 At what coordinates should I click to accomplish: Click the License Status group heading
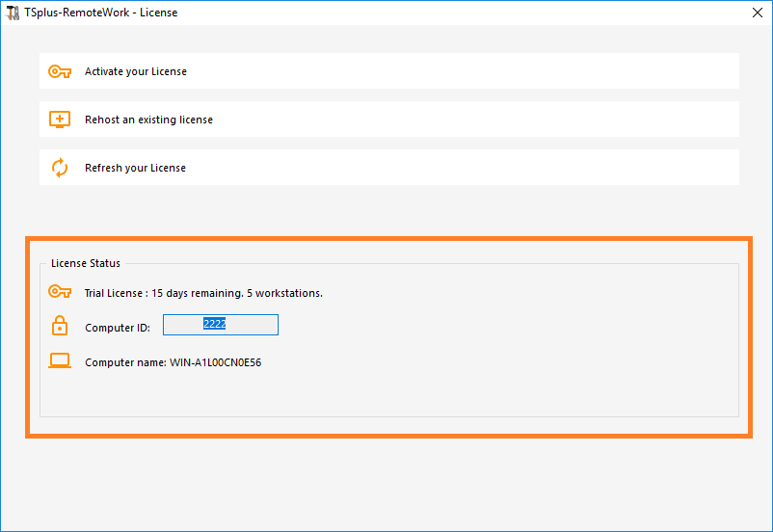[x=86, y=263]
